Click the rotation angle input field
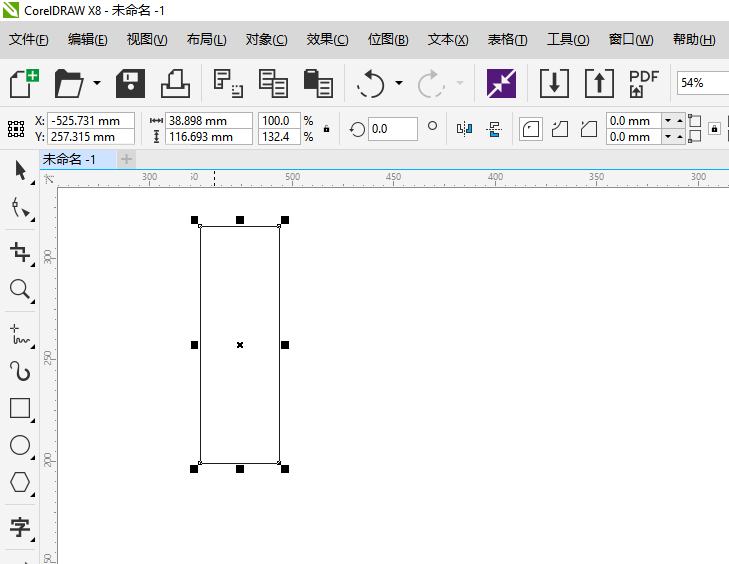 pyautogui.click(x=392, y=129)
